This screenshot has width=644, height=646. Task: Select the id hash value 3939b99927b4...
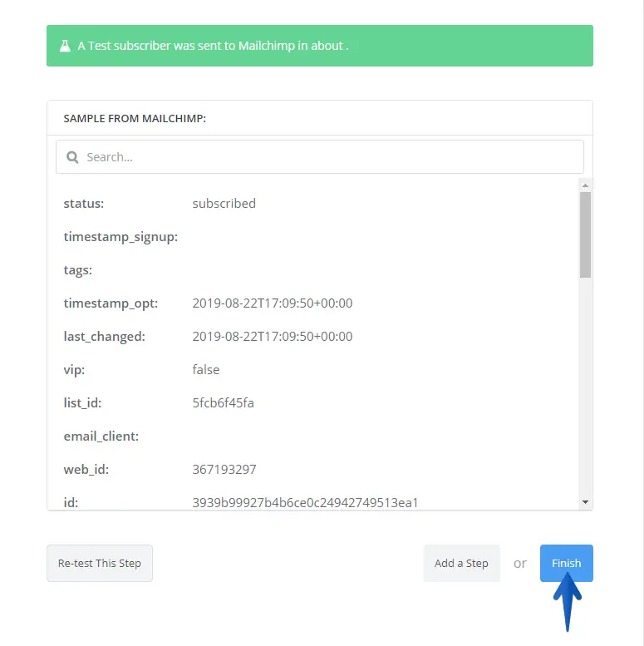point(305,503)
